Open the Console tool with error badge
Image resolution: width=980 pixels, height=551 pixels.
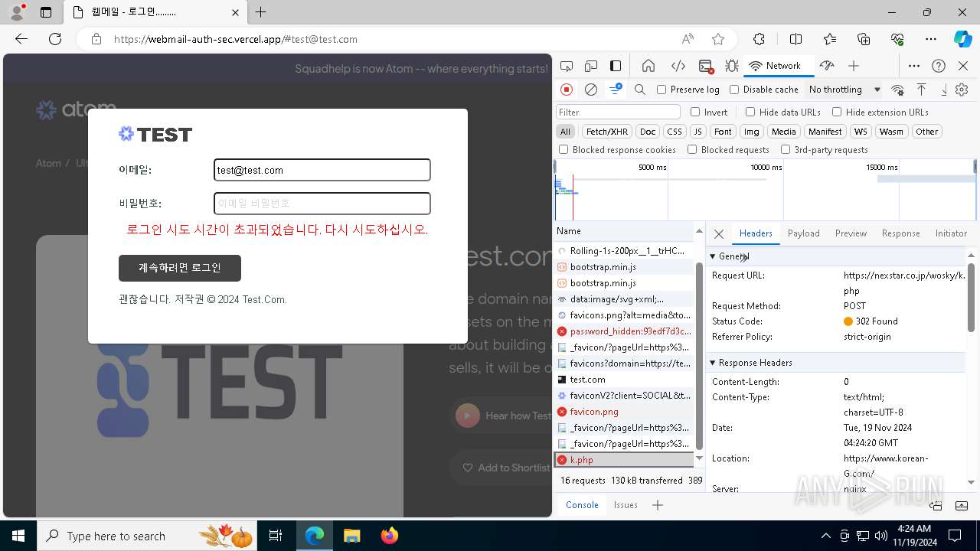tap(706, 66)
